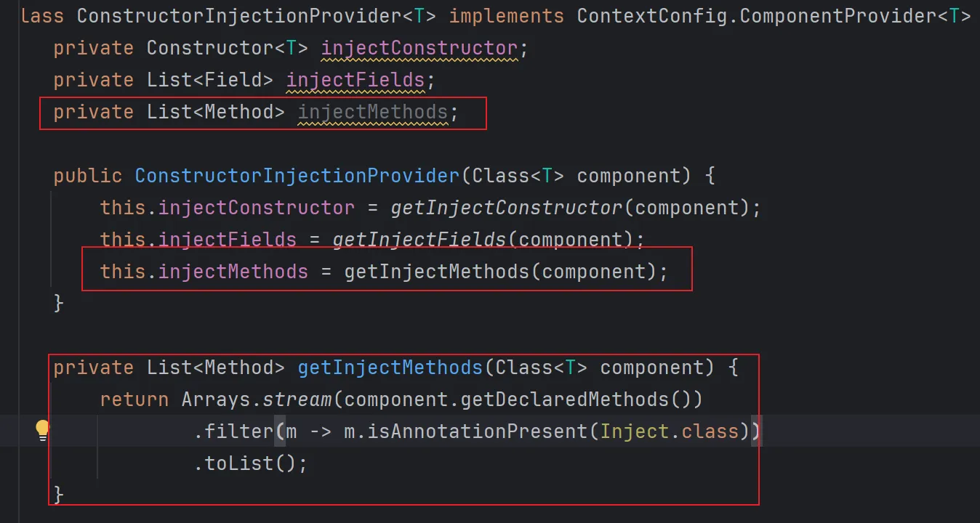This screenshot has height=523, width=980.
Task: Click the .filter method call
Action: pyautogui.click(x=233, y=431)
